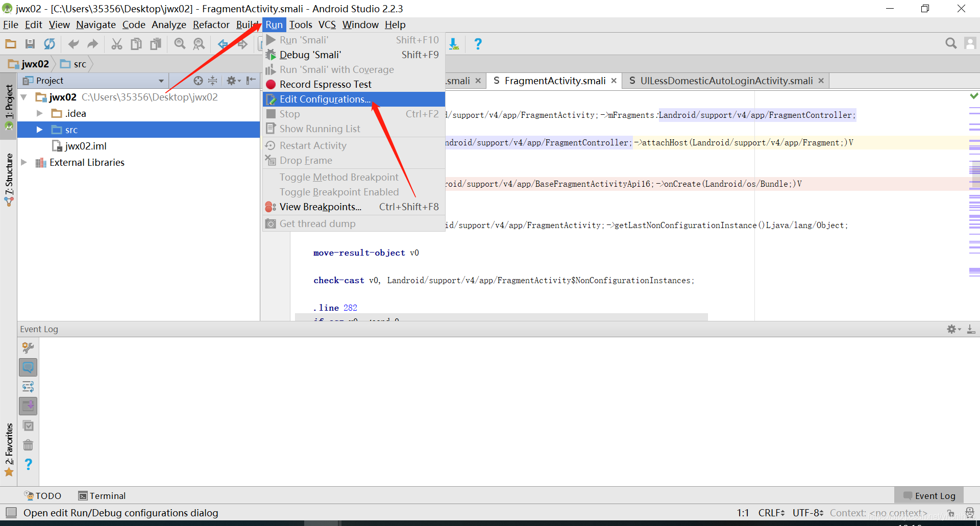Select View Breakpoints menu item
980x526 pixels.
point(354,207)
